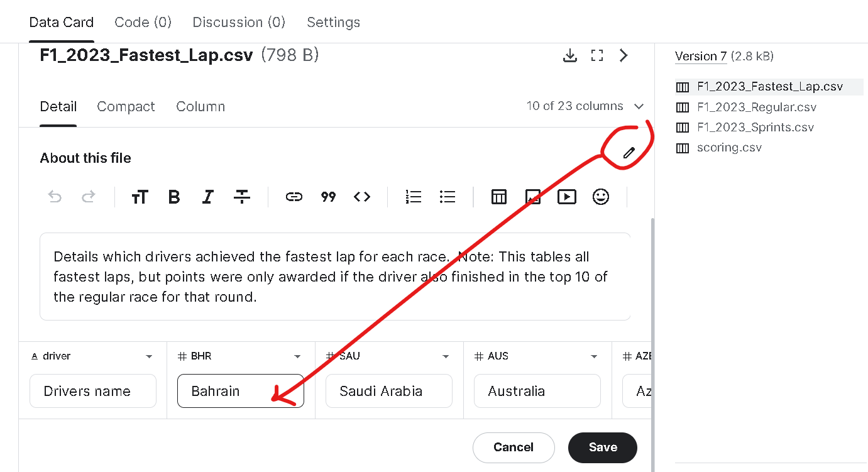Click the Saudi Arabia description field
The width and height of the screenshot is (868, 472).
point(388,391)
